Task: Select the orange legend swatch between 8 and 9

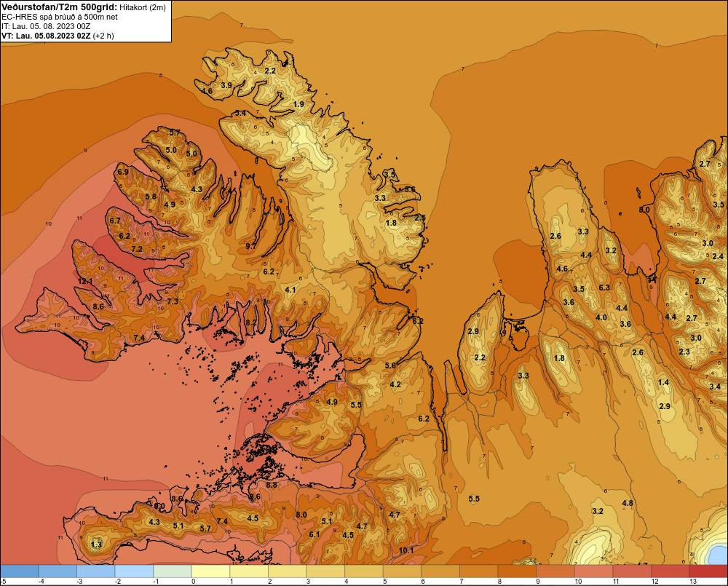Action: 517,571
